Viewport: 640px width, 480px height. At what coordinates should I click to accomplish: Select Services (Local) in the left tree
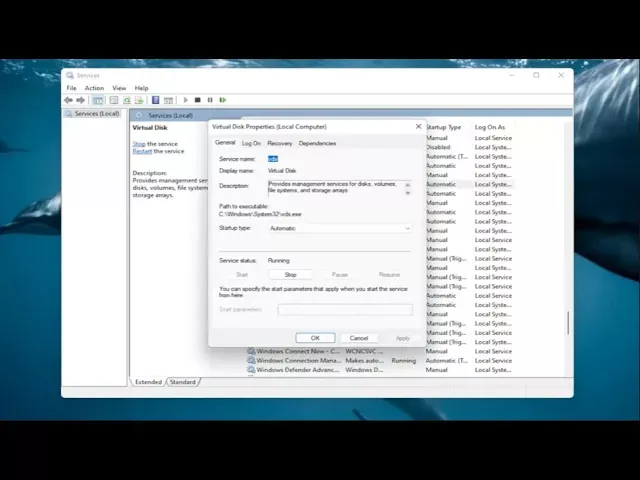[x=96, y=114]
